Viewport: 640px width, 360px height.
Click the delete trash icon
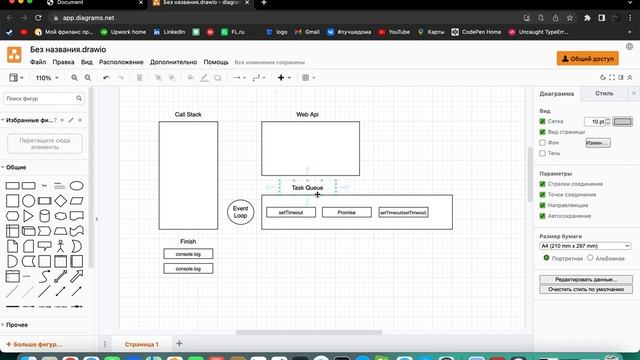pos(139,78)
